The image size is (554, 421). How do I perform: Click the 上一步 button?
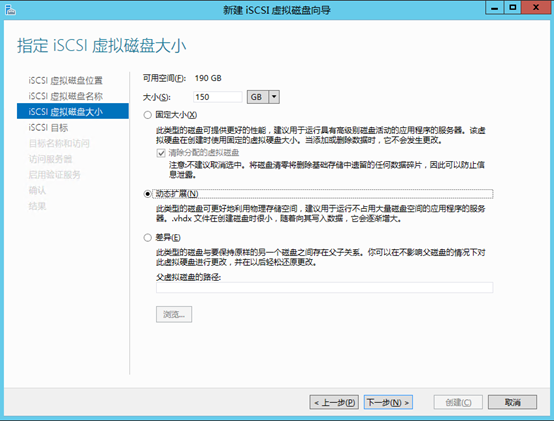pyautogui.click(x=334, y=402)
